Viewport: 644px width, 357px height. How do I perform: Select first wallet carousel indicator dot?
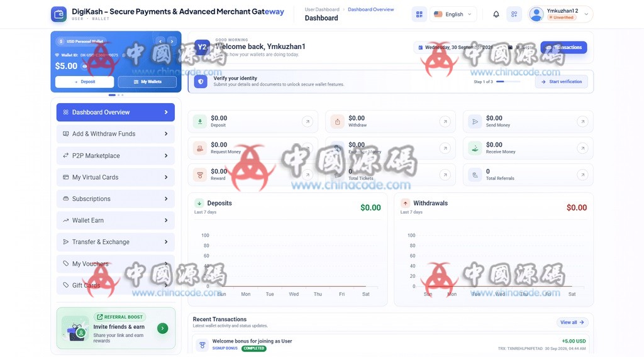coord(112,95)
